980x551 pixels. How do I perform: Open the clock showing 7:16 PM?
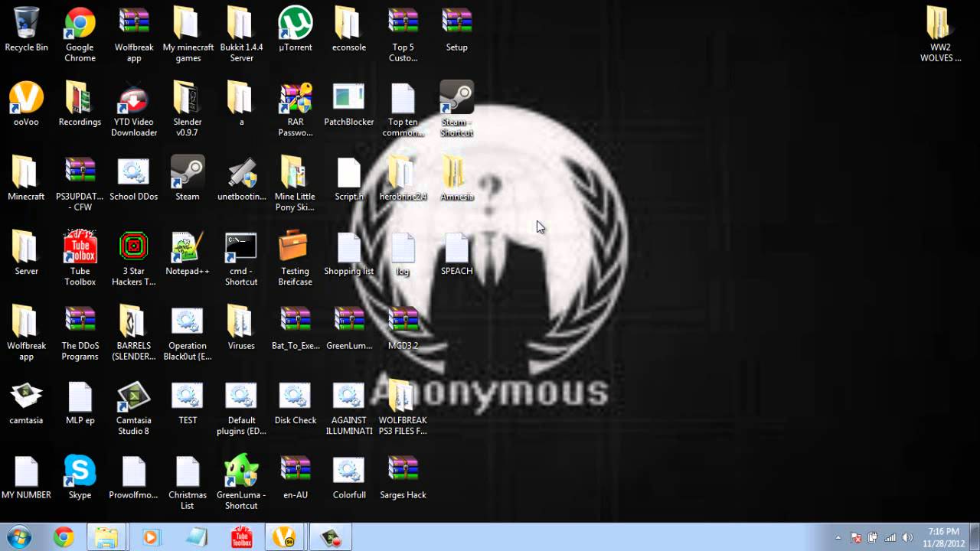point(943,537)
